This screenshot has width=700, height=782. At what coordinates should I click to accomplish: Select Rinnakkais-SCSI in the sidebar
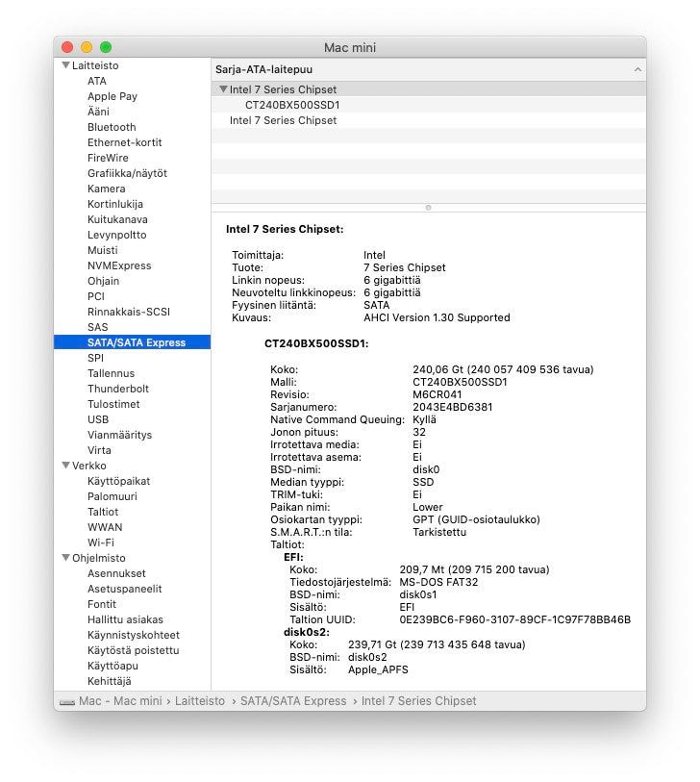[129, 312]
